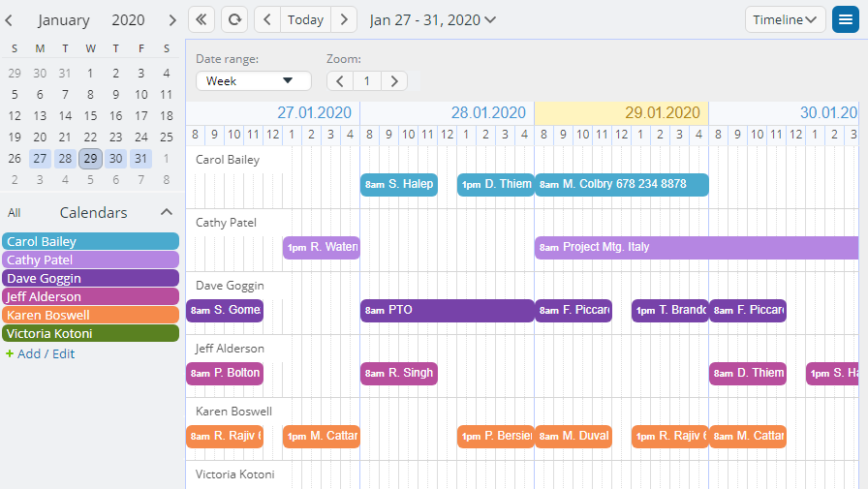Toggle the Cathy Patel calendar
Image resolution: width=868 pixels, height=489 pixels.
pos(91,260)
